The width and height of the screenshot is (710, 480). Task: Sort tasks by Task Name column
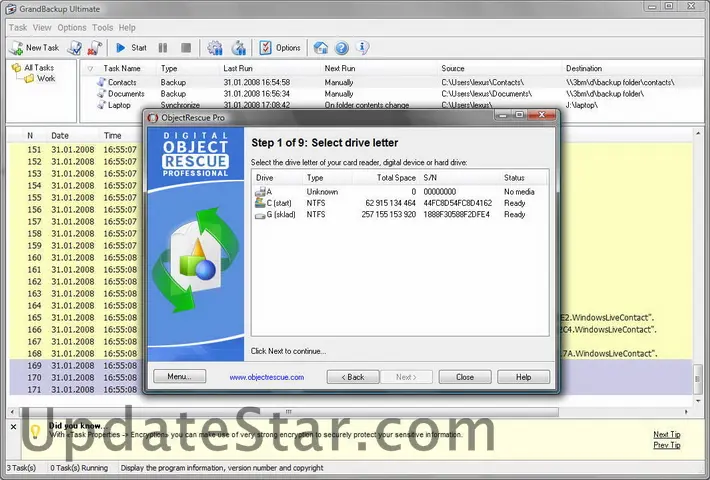tap(122, 68)
